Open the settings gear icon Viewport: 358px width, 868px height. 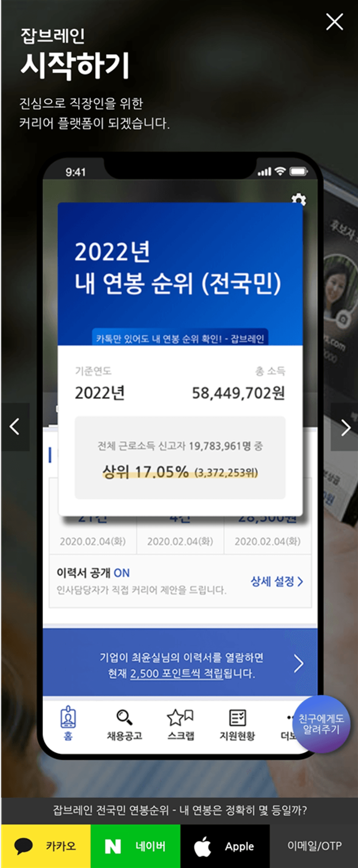(x=299, y=200)
